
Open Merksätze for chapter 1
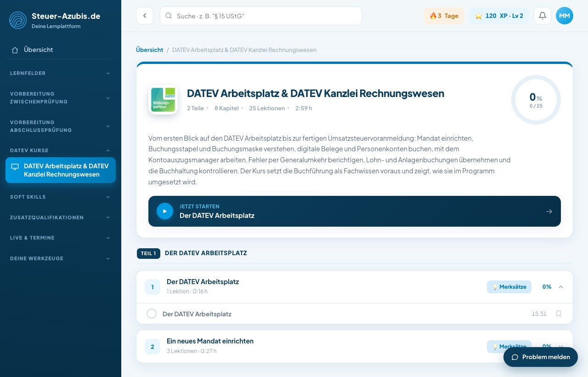click(509, 287)
